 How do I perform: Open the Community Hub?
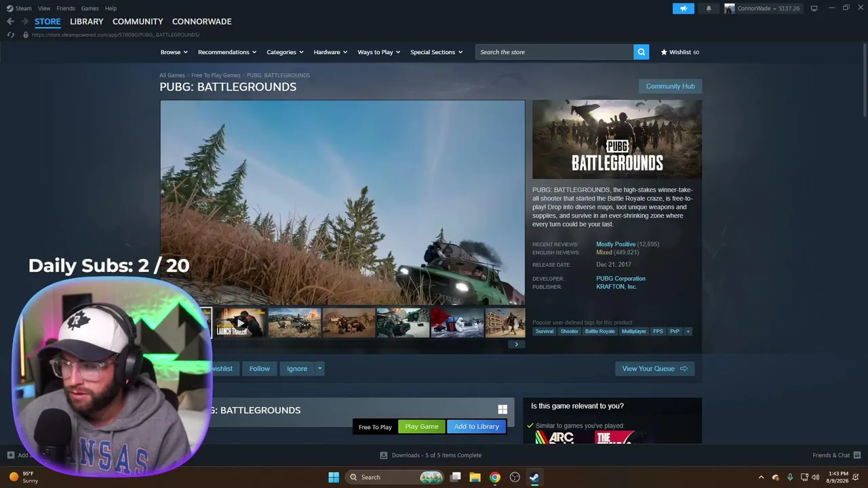click(x=670, y=86)
